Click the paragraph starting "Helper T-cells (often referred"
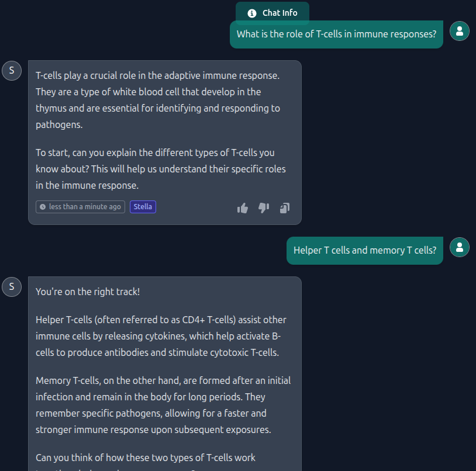This screenshot has width=476, height=471. 161,336
